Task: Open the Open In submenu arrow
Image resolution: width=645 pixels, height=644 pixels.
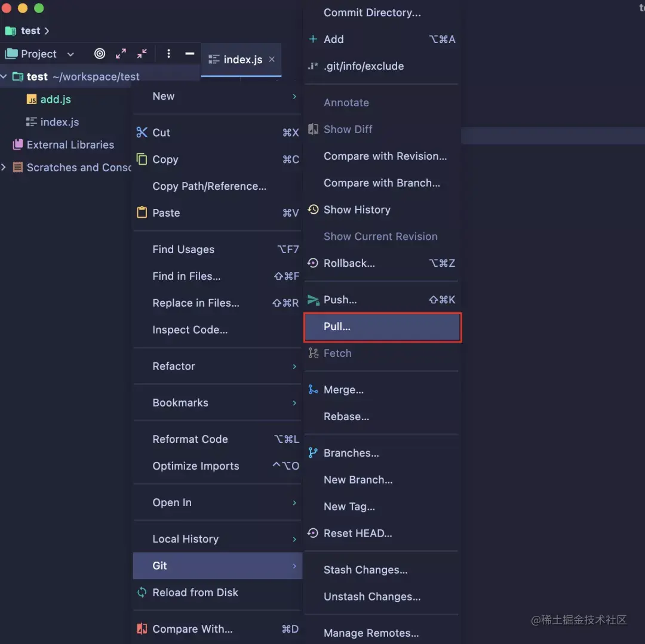Action: point(294,503)
